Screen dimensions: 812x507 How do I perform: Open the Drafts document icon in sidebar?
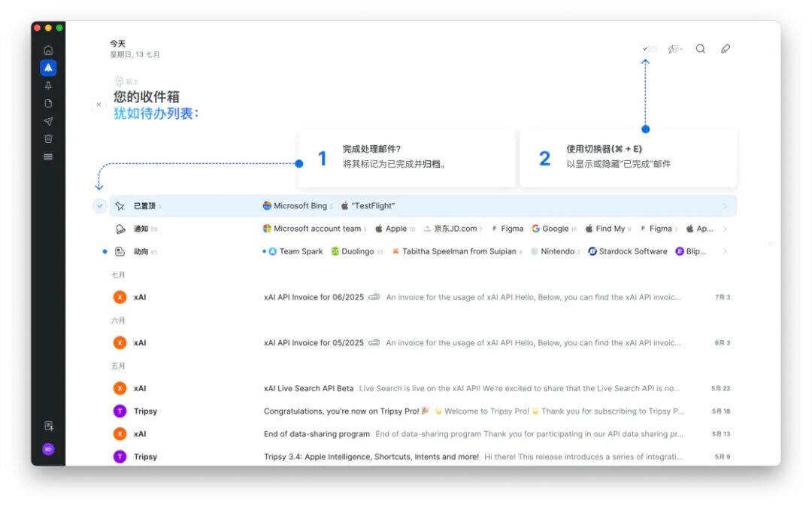[x=48, y=103]
